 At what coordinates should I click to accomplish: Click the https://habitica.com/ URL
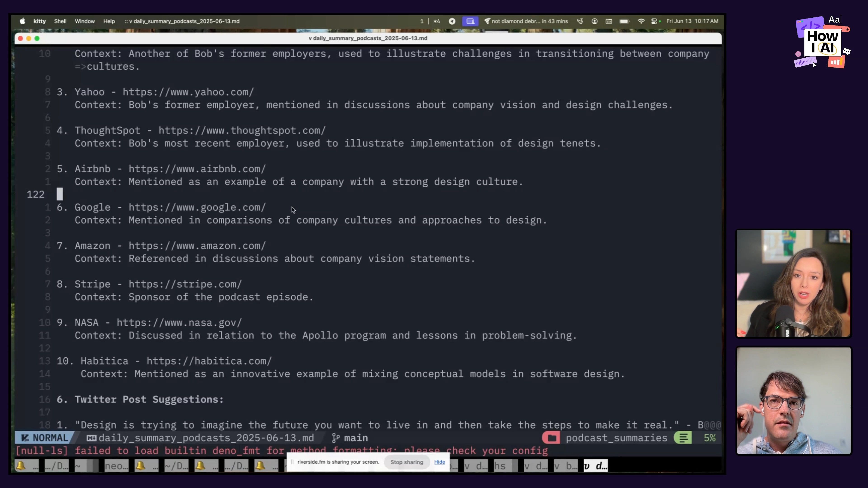pyautogui.click(x=209, y=361)
